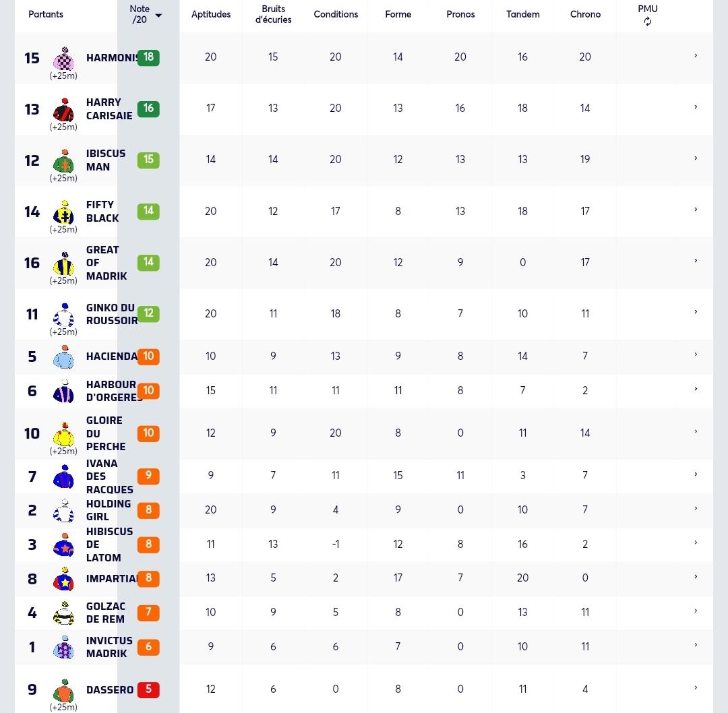Click Gloire du Perche yellow silk icon
728x713 pixels.
tap(63, 434)
